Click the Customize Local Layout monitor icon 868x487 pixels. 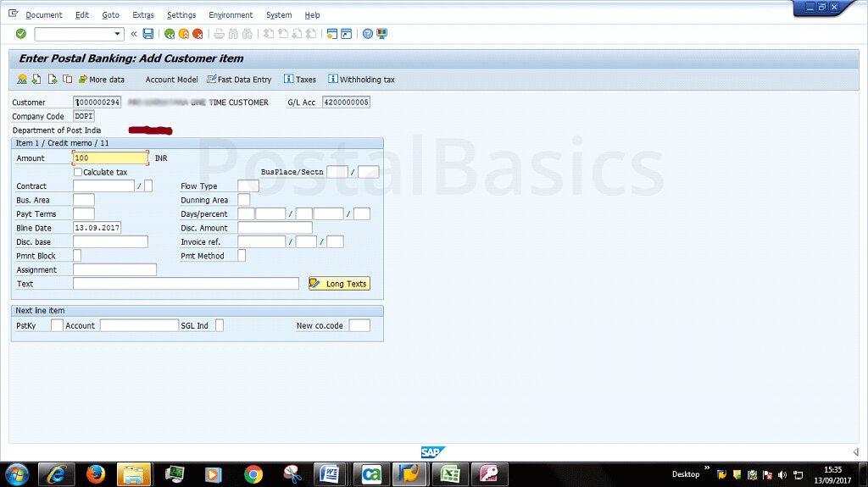381,34
